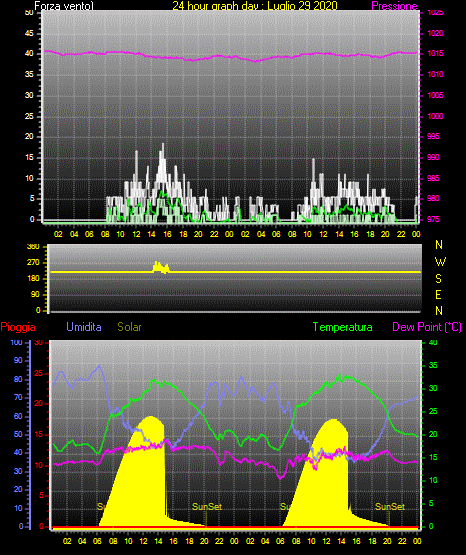Image resolution: width=466 pixels, height=555 pixels.
Task: Click the 25 value on the red rain axis
Action: 39,373
